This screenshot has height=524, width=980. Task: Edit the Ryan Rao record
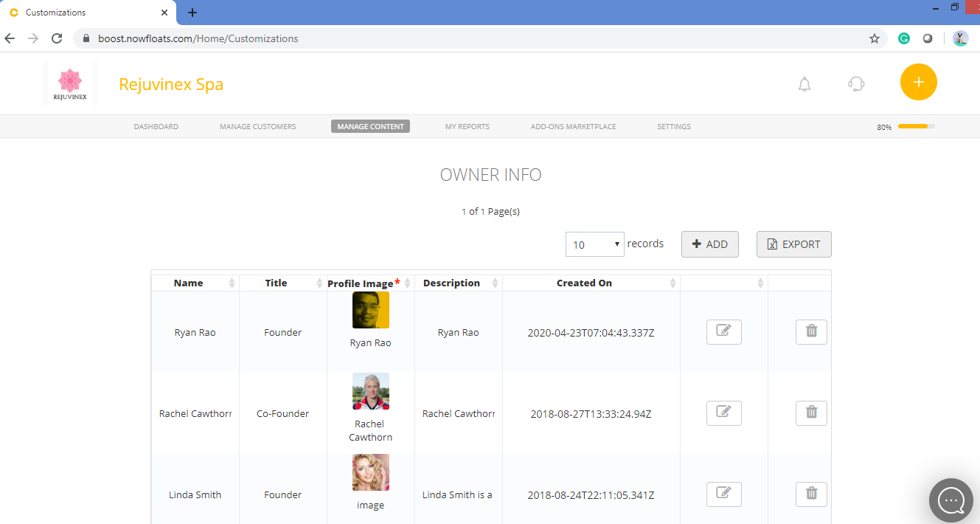point(724,332)
